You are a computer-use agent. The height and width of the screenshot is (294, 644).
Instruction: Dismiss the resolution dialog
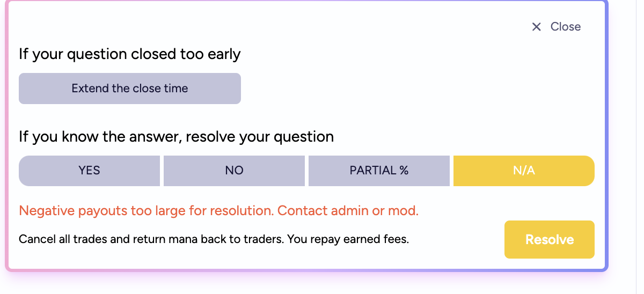pyautogui.click(x=556, y=27)
